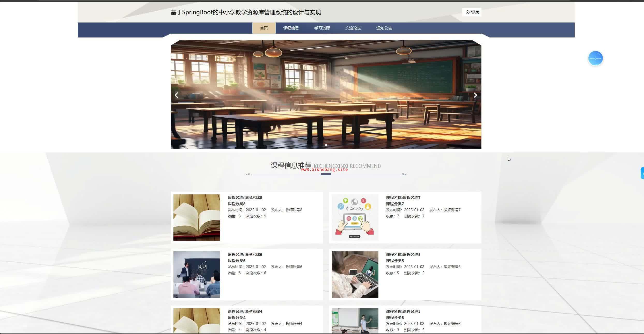644x334 pixels.
Task: Open the E-Learning thumbnail for 课程名称7
Action: point(355,217)
